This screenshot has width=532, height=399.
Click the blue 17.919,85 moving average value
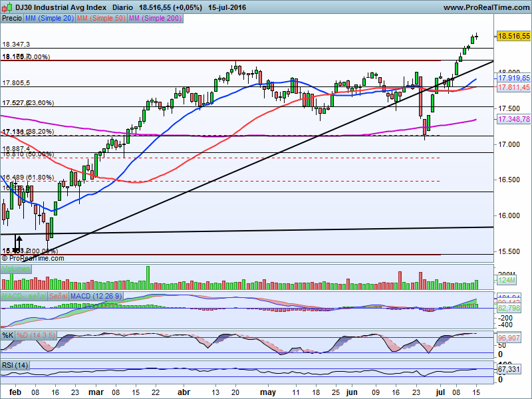[x=513, y=78]
